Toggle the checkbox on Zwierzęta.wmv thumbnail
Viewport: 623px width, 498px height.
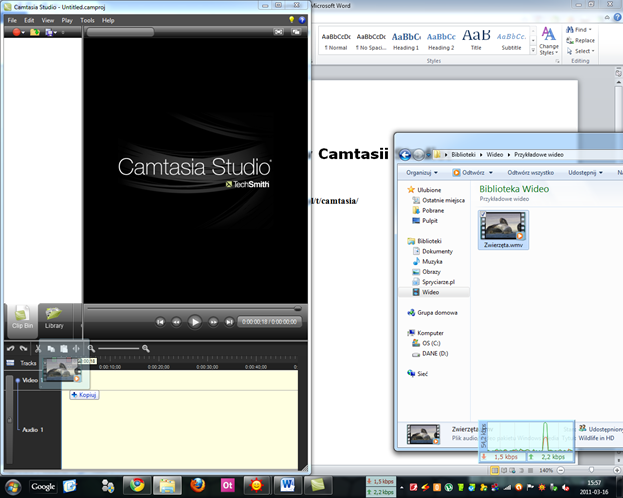(483, 215)
